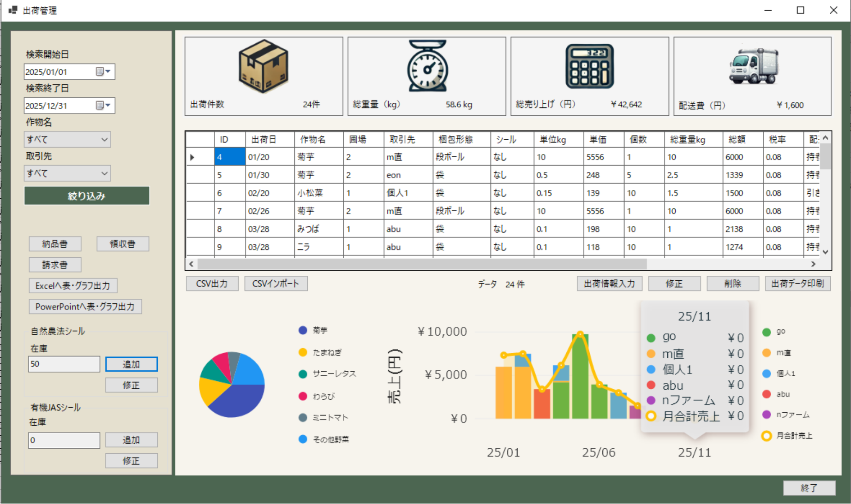Click the row selector arrow beside ID 4
851x504 pixels.
click(x=192, y=157)
